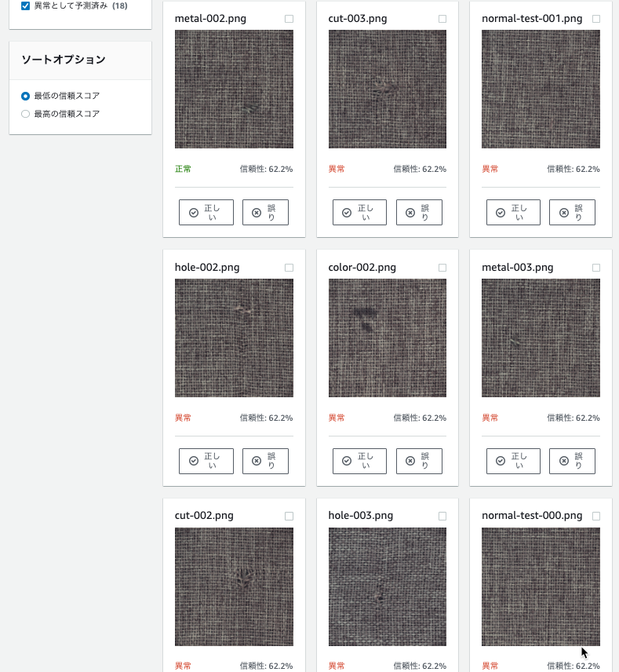Confirm metal-003.png prediction as correct
The image size is (619, 672).
coord(513,461)
